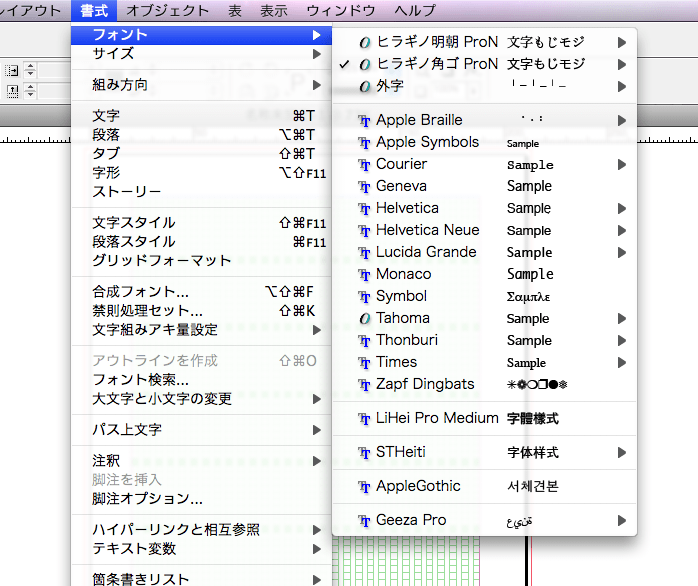The image size is (698, 586).
Task: Click the TrueType icon beside Apple Symbols
Action: 365,143
